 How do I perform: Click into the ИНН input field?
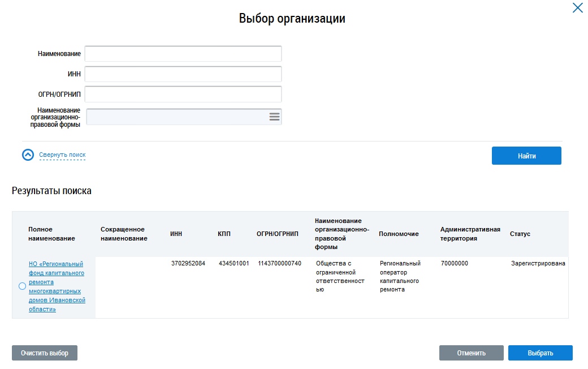tap(183, 74)
